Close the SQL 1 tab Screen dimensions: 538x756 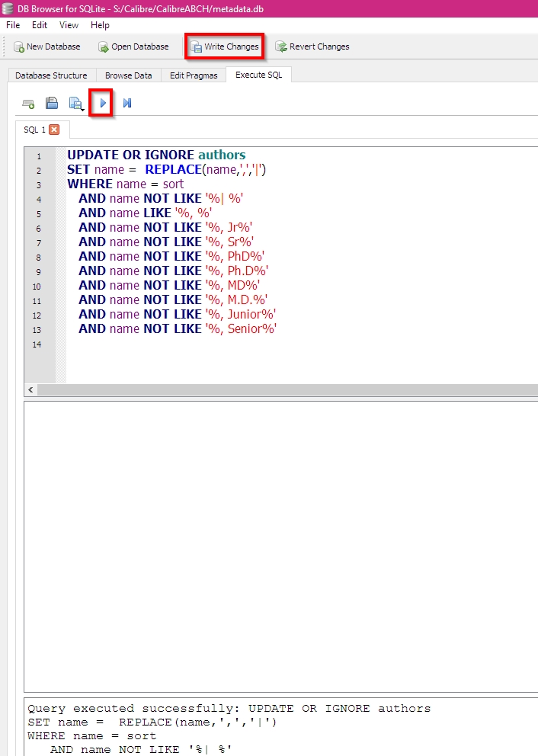[x=54, y=130]
